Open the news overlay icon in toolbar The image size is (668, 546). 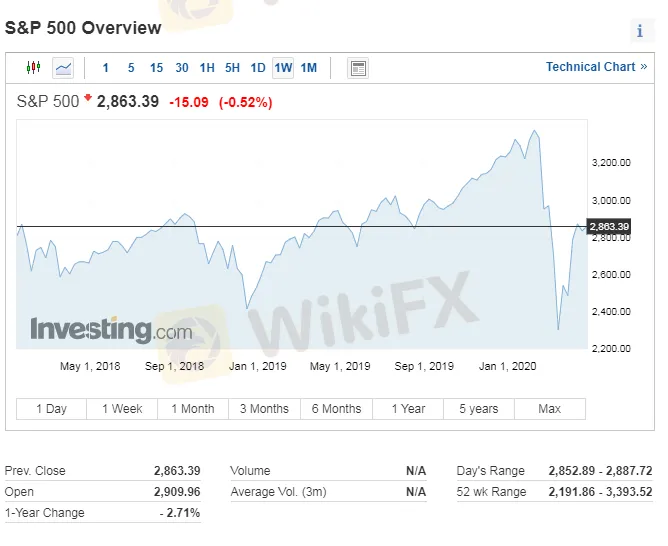click(x=358, y=68)
